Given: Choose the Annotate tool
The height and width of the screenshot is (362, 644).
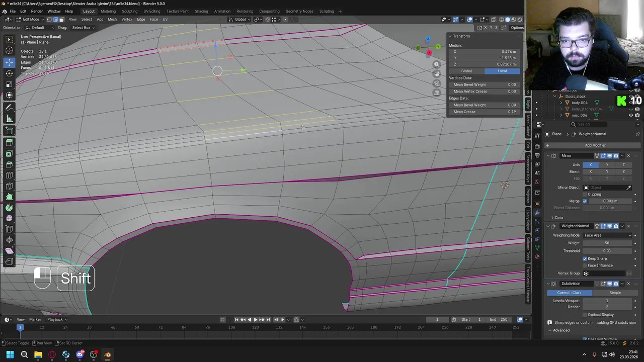Looking at the screenshot, I should click(x=9, y=108).
